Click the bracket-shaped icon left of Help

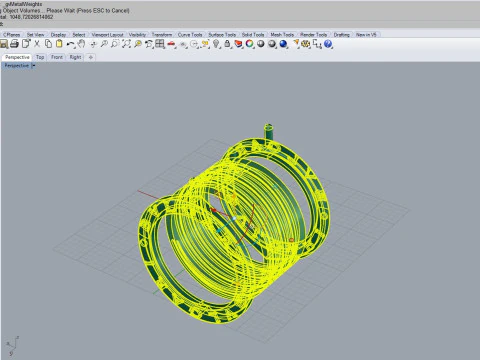[x=317, y=44]
